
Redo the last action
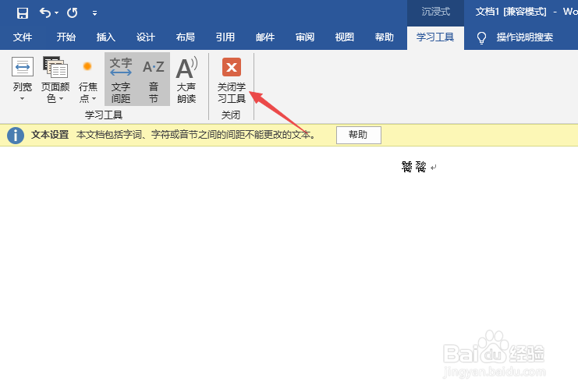click(x=73, y=13)
